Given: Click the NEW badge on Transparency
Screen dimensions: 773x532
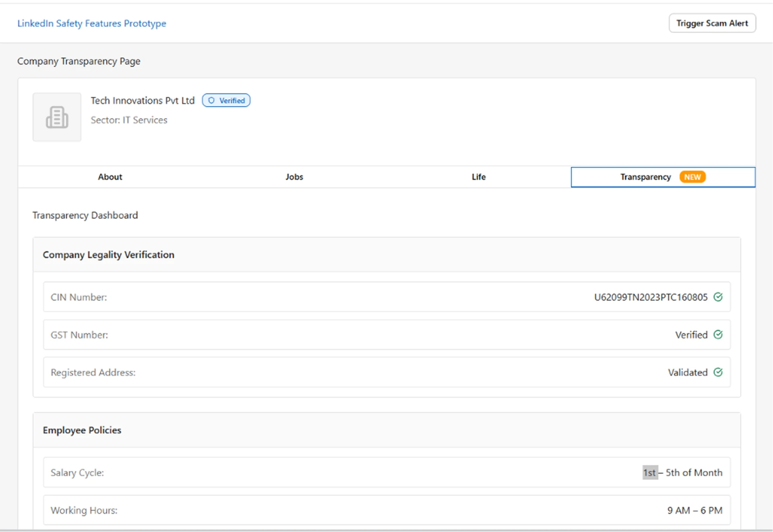Looking at the screenshot, I should [x=692, y=177].
